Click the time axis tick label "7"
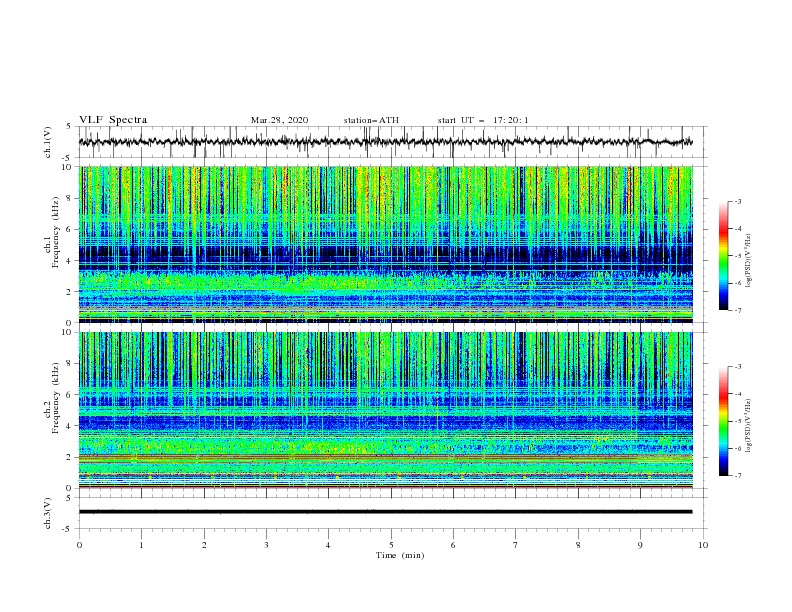 pos(516,545)
